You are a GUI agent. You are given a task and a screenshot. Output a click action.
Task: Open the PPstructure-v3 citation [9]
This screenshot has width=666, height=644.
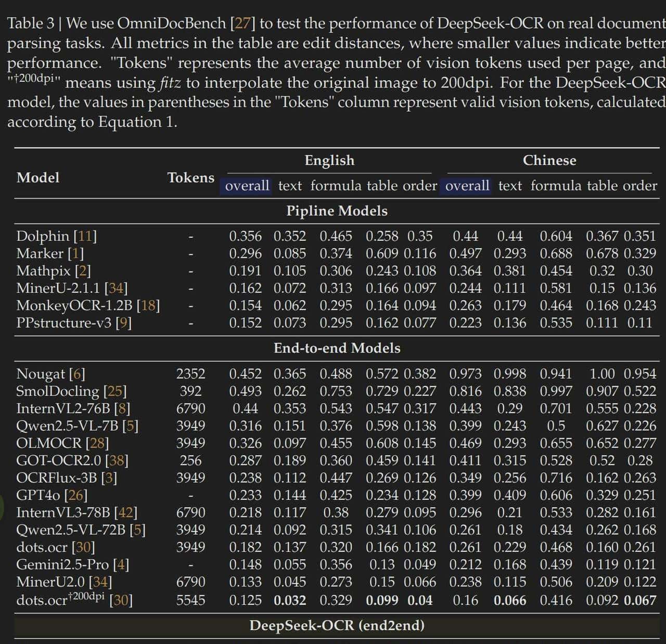tap(123, 323)
